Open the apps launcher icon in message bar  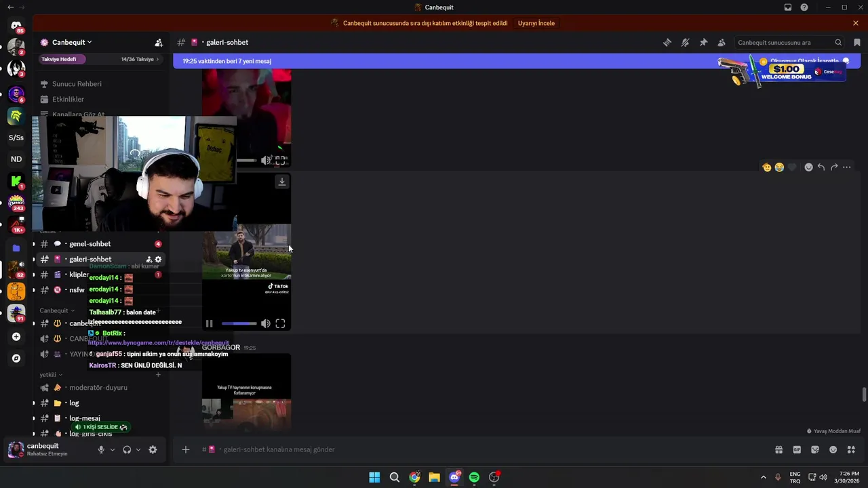coord(852,449)
